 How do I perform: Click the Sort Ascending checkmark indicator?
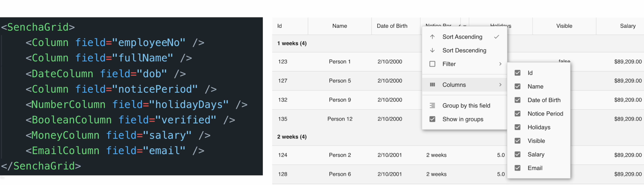pos(497,37)
